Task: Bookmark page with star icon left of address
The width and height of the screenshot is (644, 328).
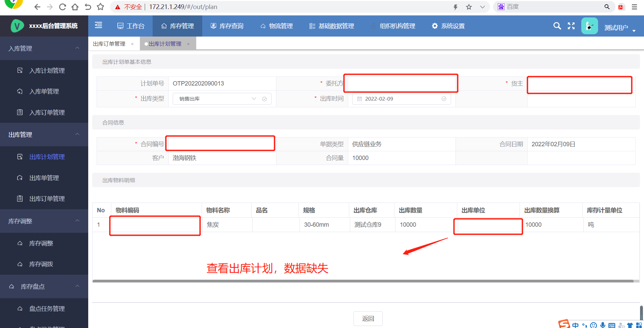Action: [100, 7]
